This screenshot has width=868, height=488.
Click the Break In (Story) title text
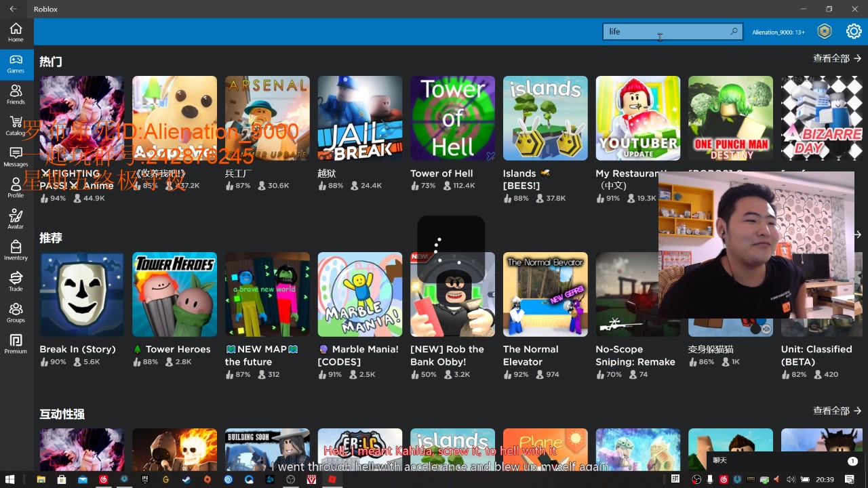(77, 350)
